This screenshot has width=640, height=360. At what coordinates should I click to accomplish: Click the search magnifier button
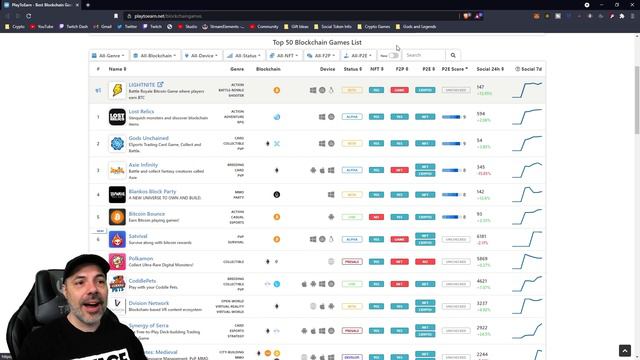click(453, 55)
